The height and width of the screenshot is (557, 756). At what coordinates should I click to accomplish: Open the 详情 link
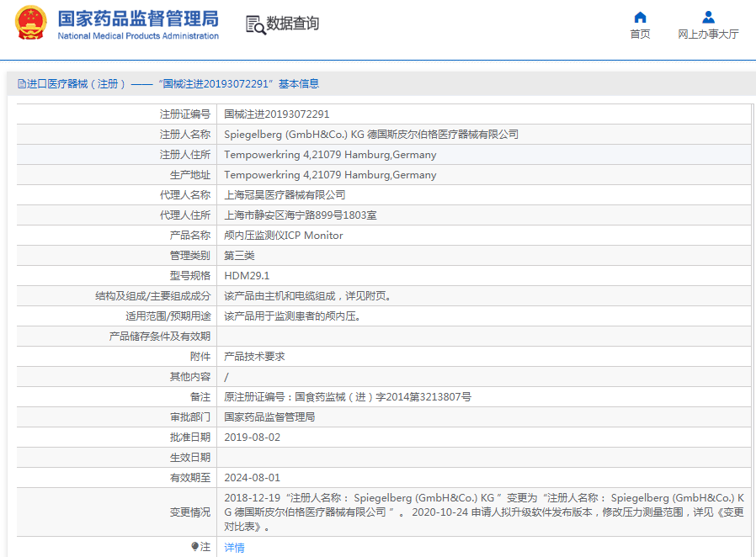point(234,548)
